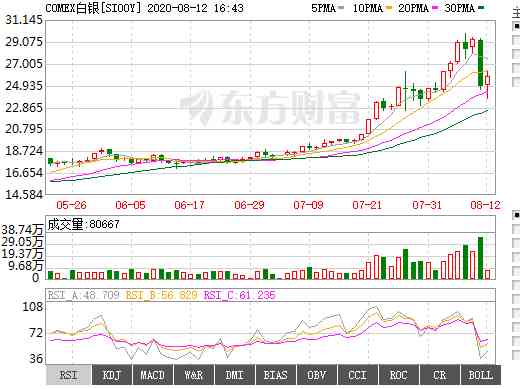
Task: Click the 16.654 price axis label
Action: (24, 173)
